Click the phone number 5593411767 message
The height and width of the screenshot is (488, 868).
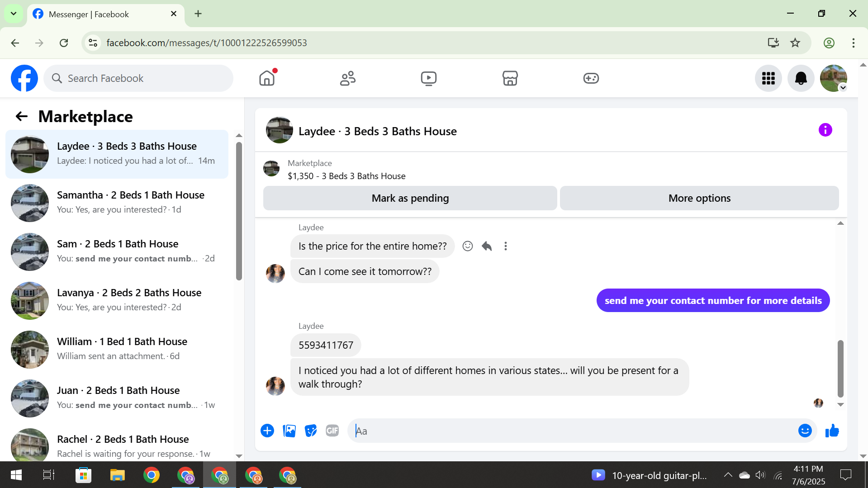(326, 345)
